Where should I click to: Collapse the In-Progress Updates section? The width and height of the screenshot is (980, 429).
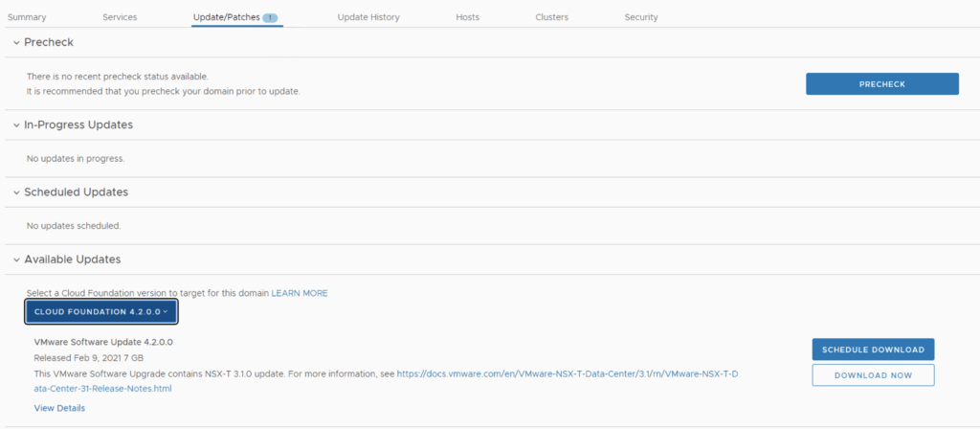pyautogui.click(x=14, y=125)
